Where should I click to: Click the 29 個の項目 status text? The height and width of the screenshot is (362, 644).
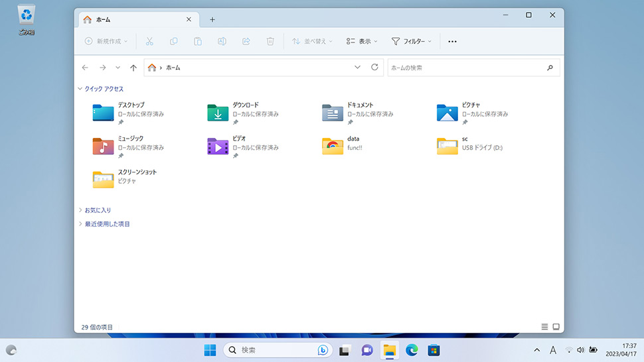97,327
